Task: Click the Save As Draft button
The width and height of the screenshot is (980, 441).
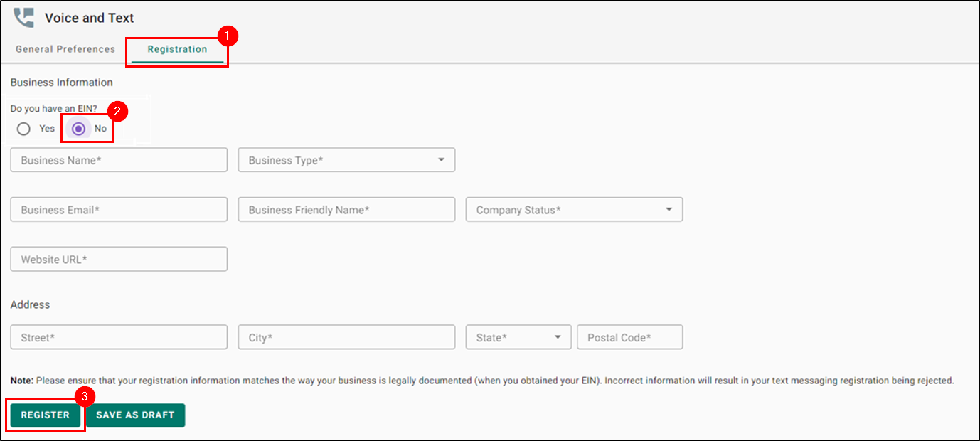Action: click(135, 415)
